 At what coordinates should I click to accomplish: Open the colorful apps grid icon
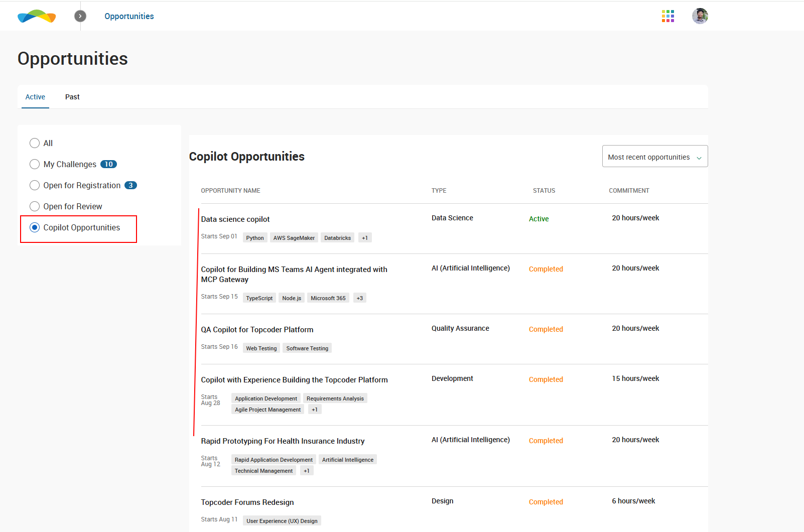[x=667, y=16]
